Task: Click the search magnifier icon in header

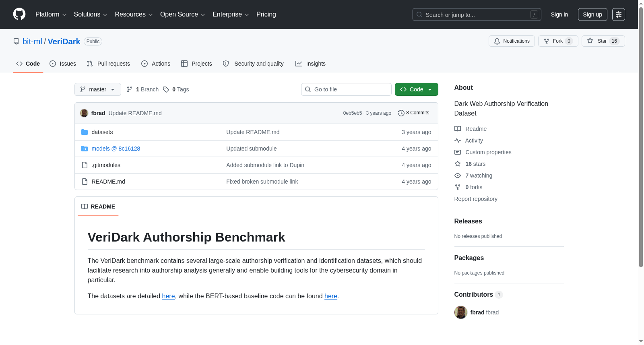Action: tap(419, 14)
